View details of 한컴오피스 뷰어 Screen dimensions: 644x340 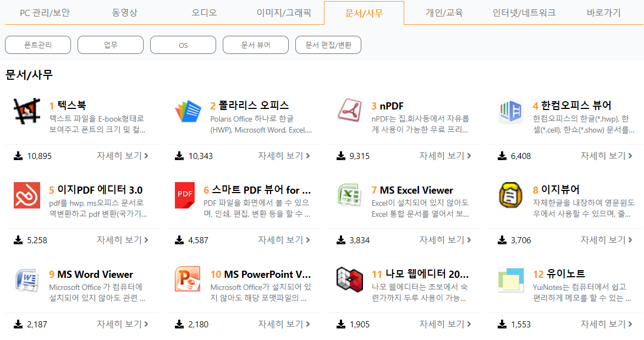(606, 156)
